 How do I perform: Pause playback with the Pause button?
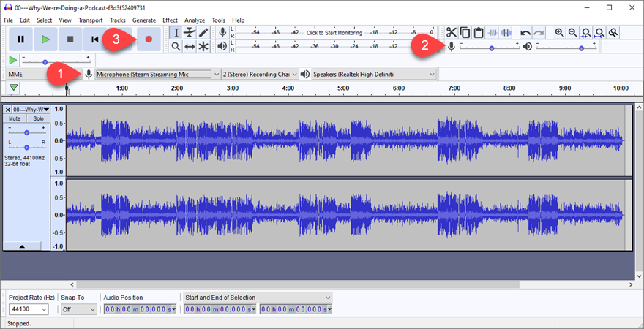click(20, 39)
